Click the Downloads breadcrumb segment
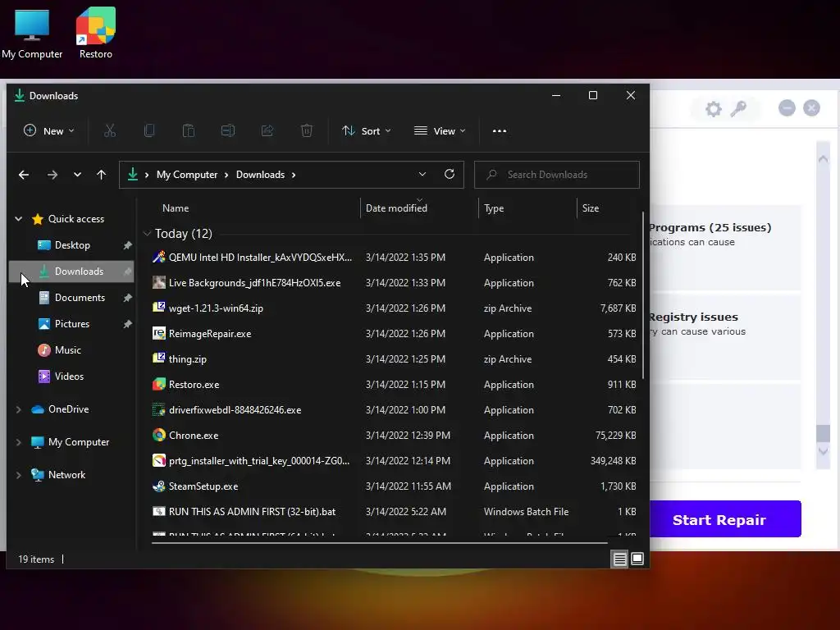This screenshot has width=840, height=630. pyautogui.click(x=260, y=175)
